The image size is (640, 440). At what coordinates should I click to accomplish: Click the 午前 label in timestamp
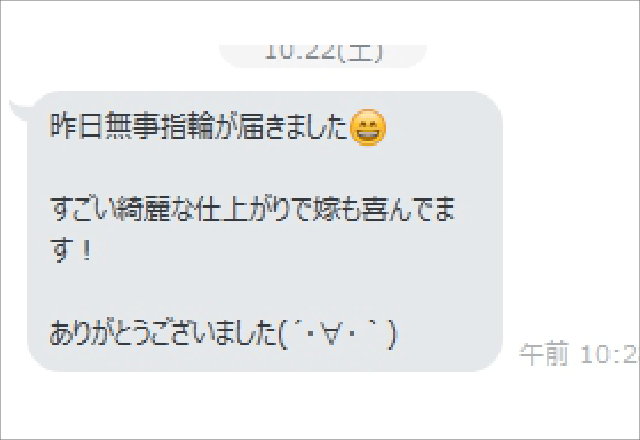pos(544,354)
